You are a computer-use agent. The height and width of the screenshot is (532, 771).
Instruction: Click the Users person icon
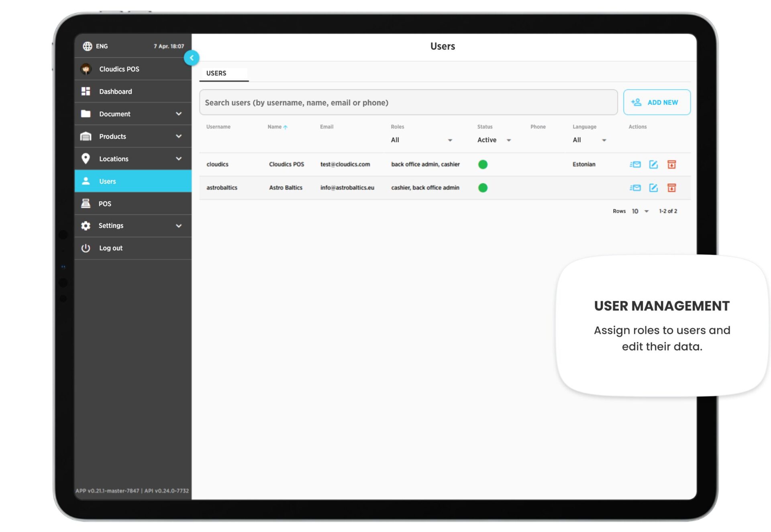point(86,181)
